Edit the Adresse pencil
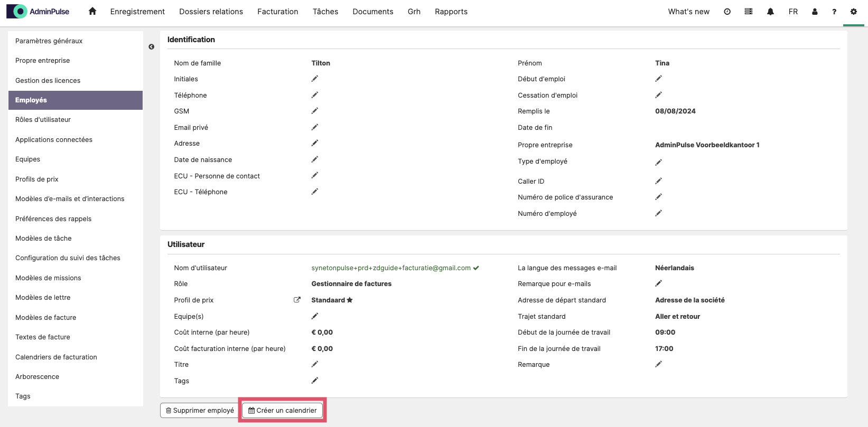868x427 pixels. tap(315, 143)
